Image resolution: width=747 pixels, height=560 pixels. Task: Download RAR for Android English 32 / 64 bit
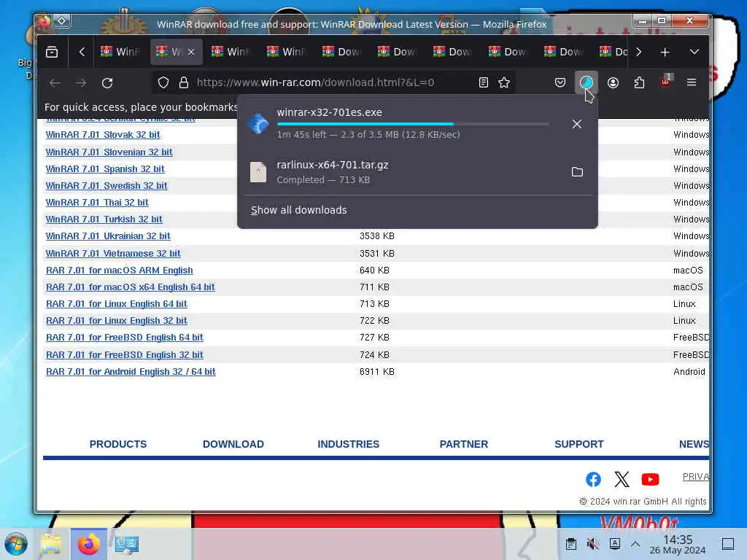click(x=131, y=371)
